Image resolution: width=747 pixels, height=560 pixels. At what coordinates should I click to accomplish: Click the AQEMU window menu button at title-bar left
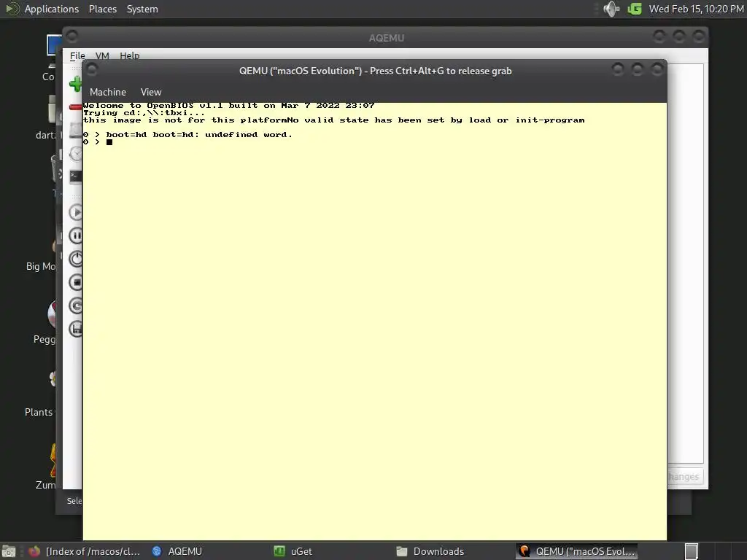(72, 36)
